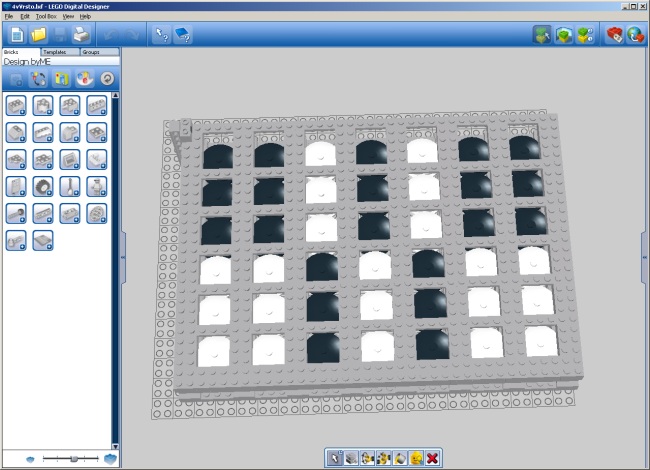Expand the flat baseplate tile category
This screenshot has height=470, width=650.
[43, 240]
